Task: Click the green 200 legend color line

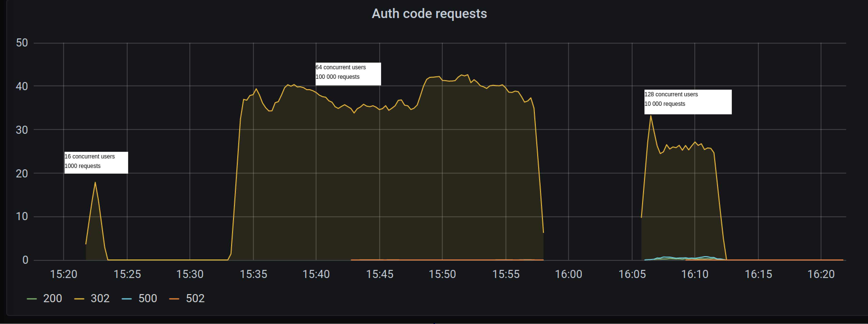Action: click(32, 299)
